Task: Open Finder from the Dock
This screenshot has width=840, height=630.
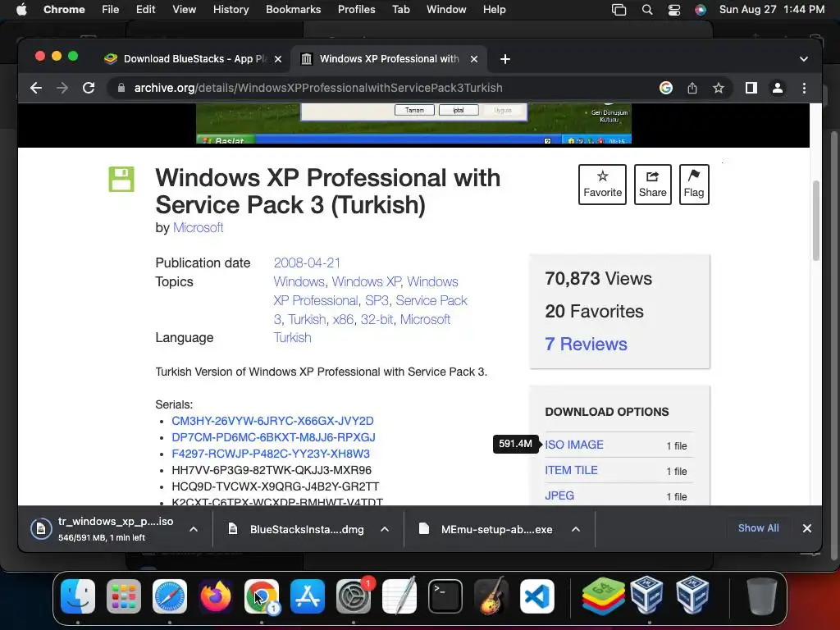Action: click(x=78, y=596)
